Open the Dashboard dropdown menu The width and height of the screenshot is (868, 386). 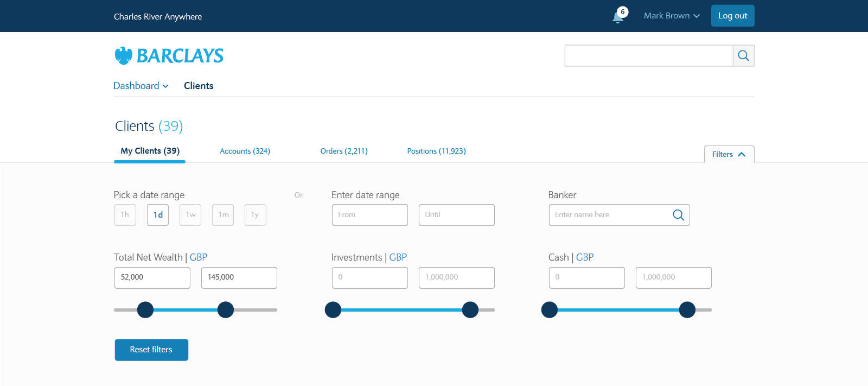click(141, 86)
